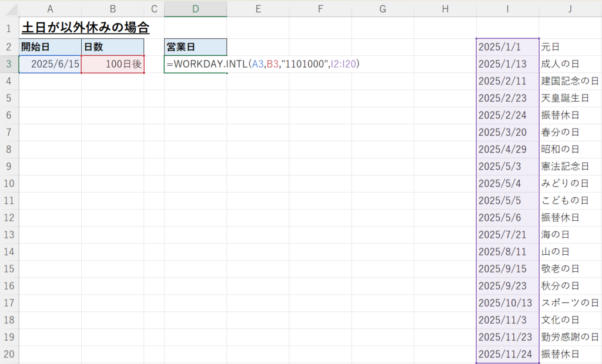Select row 20 header
Viewport: 602px width, 364px height.
(9, 354)
